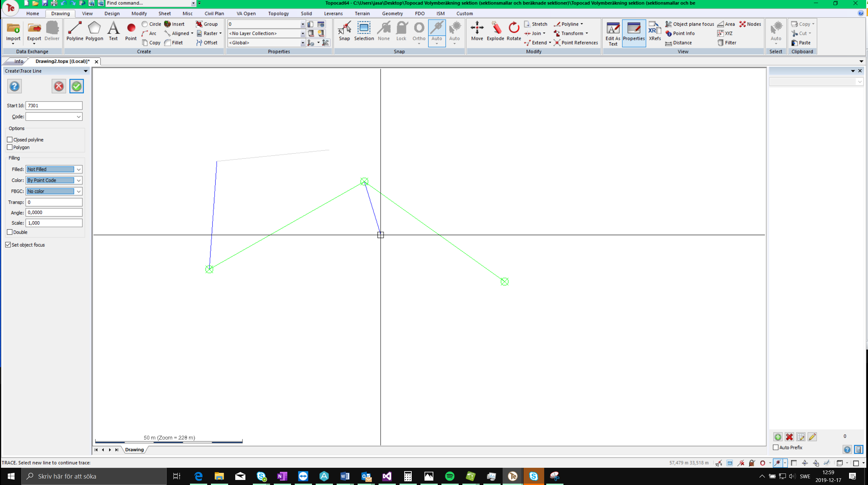
Task: Select the Polyline drawing tool
Action: click(x=75, y=31)
